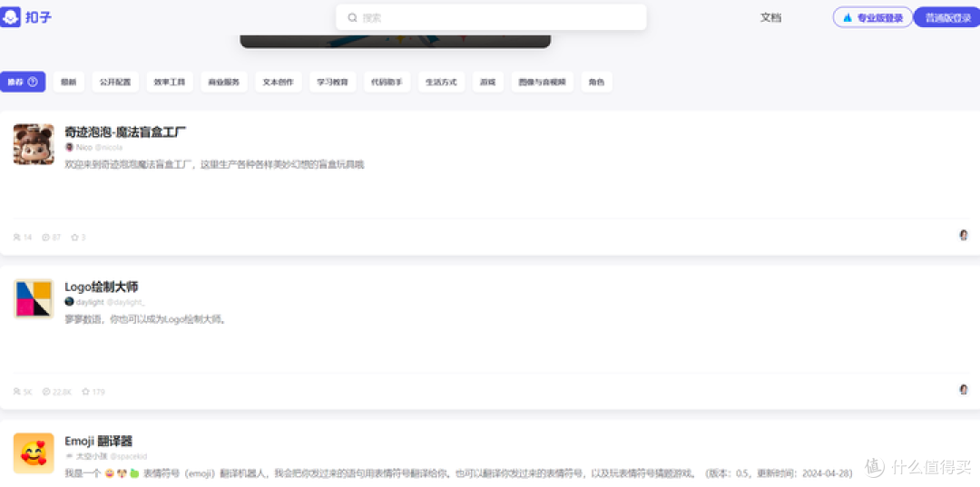Select the 效率工具 category tab
The width and height of the screenshot is (980, 487).
[x=169, y=83]
